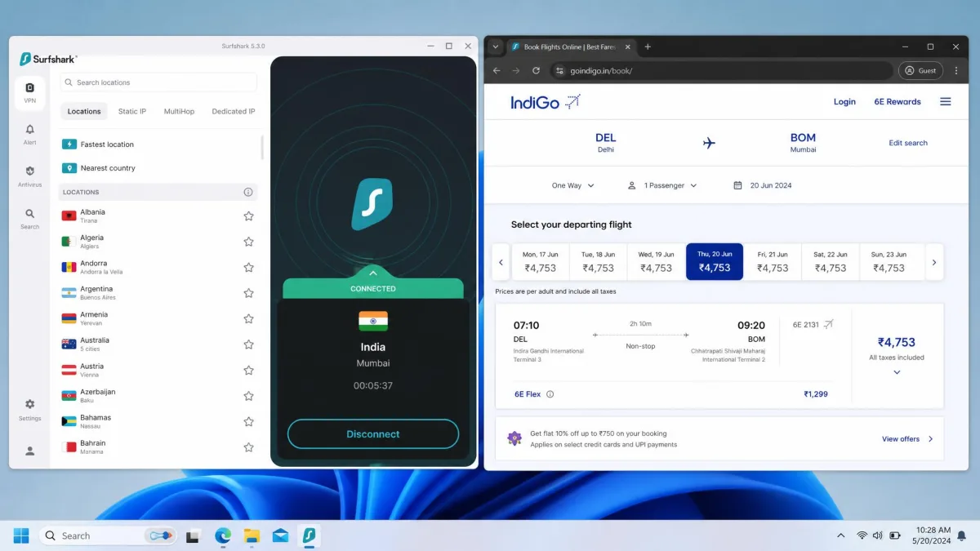Open the VPN section in Surfshark sidebar
Image resolution: width=980 pixels, height=551 pixels.
pos(29,92)
